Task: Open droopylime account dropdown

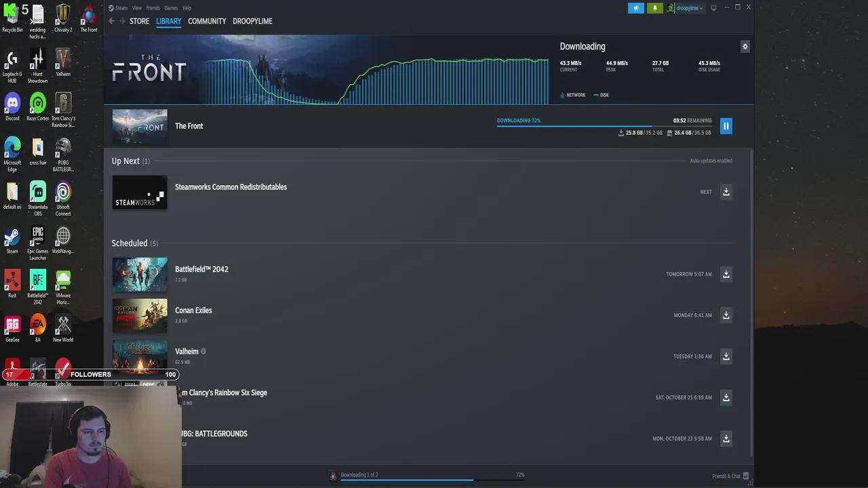Action: pyautogui.click(x=686, y=8)
